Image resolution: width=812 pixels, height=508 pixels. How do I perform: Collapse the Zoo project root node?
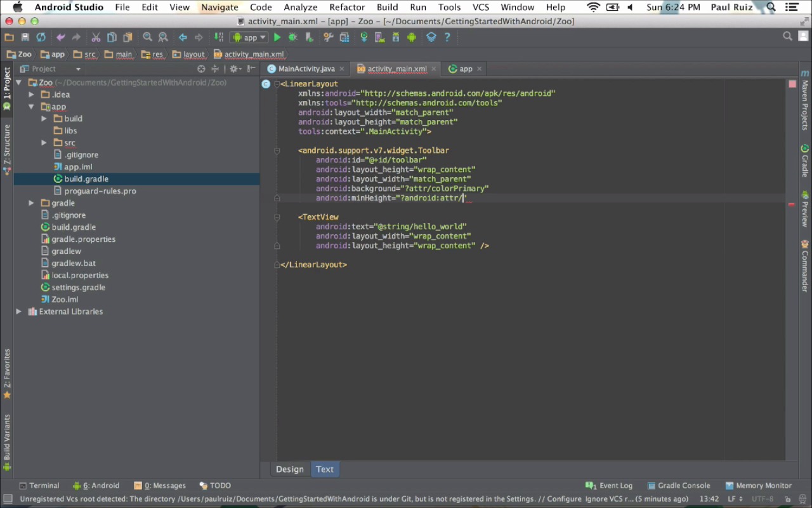pos(18,83)
